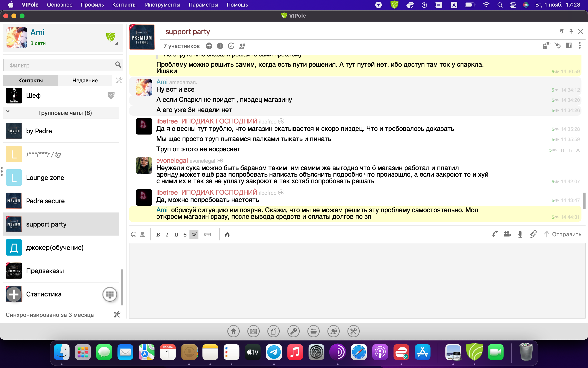
Task: Open the Параметры menu
Action: pos(203,5)
